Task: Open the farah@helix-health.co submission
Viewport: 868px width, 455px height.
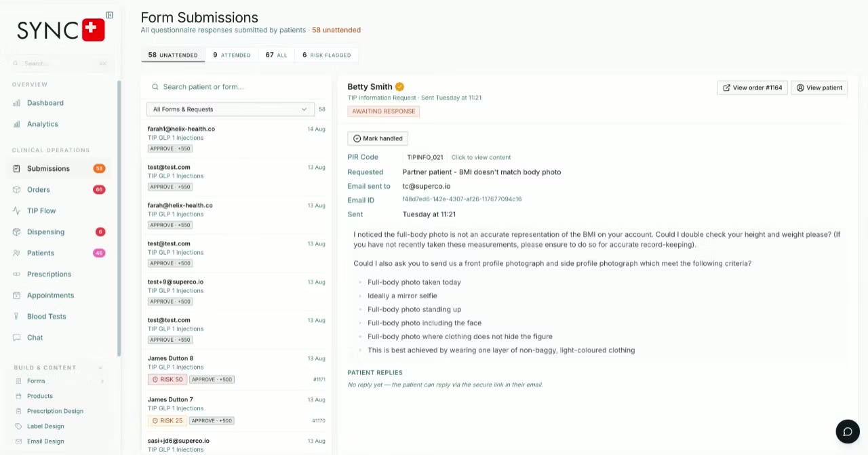Action: (236, 215)
